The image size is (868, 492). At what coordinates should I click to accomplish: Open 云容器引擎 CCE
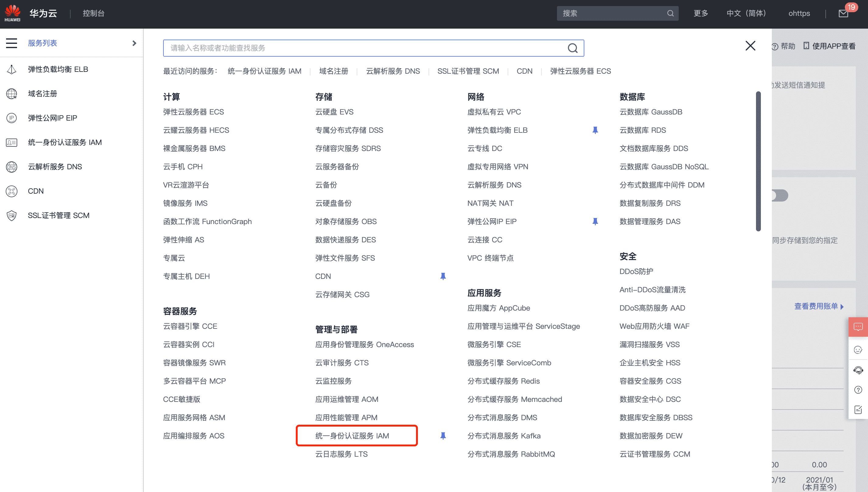coord(190,326)
